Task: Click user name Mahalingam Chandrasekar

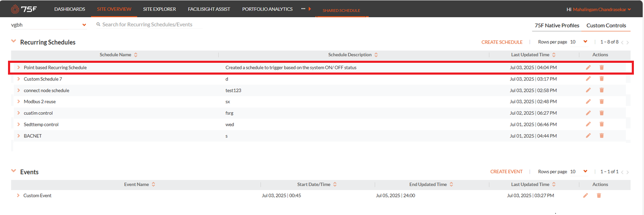Action: point(599,9)
